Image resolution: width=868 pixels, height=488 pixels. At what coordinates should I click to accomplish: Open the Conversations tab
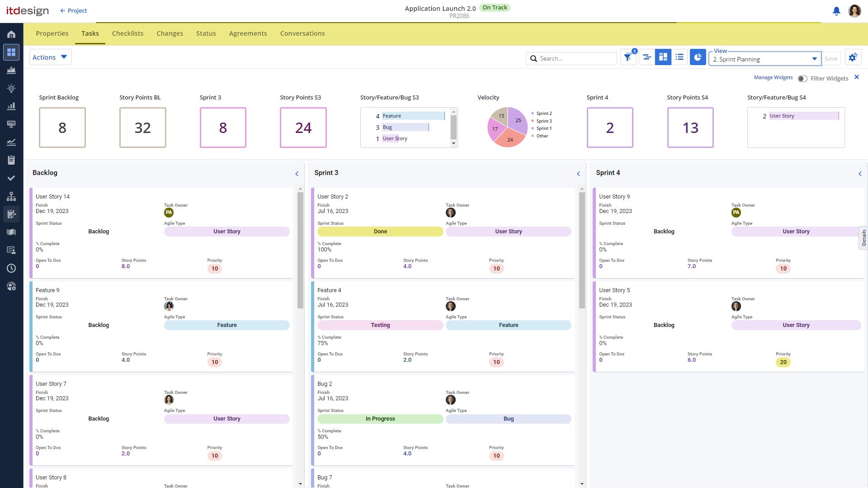302,33
